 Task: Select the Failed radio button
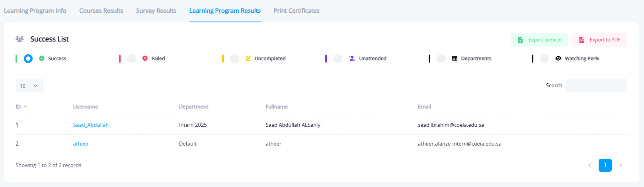tap(132, 59)
